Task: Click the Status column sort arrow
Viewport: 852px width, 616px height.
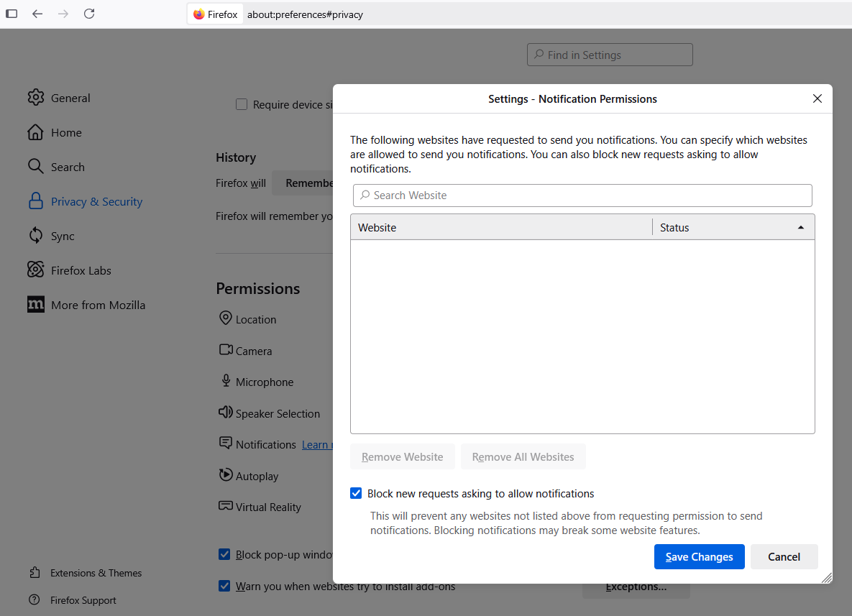Action: pyautogui.click(x=800, y=228)
